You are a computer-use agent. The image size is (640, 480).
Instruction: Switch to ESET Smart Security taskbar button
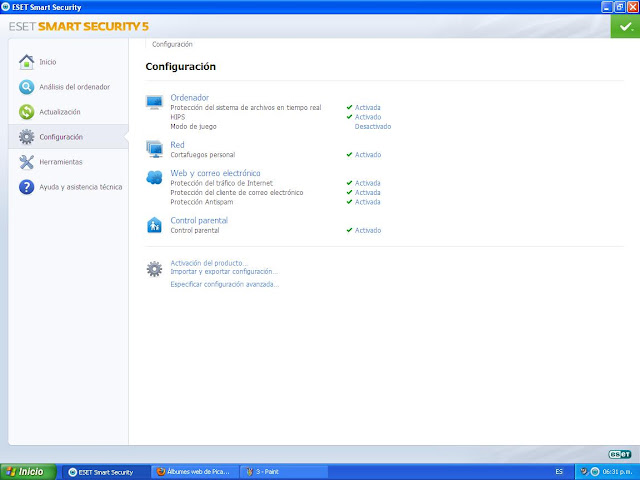106,472
